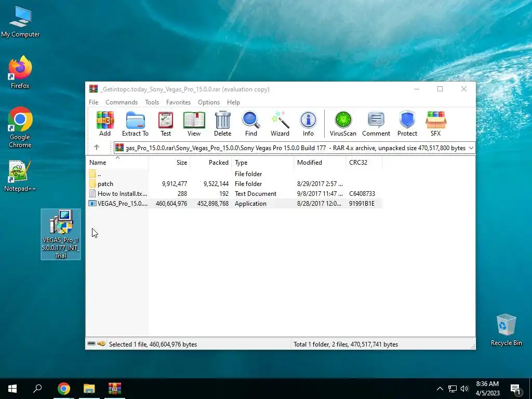Open network icon in system tray

click(453, 389)
